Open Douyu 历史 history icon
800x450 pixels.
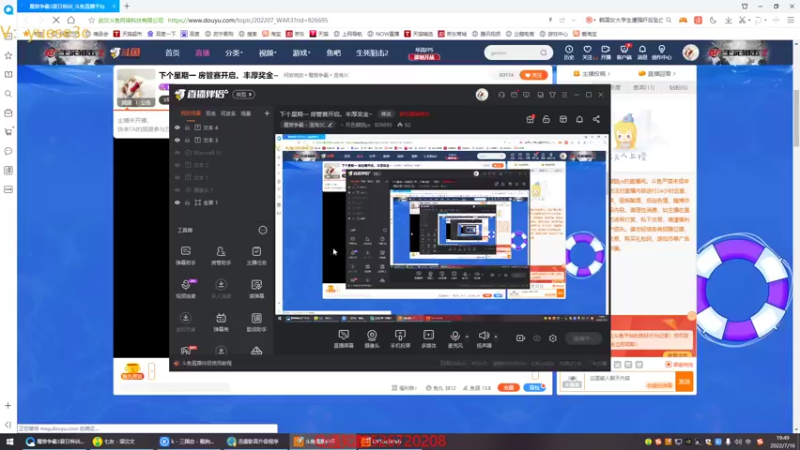coord(569,52)
